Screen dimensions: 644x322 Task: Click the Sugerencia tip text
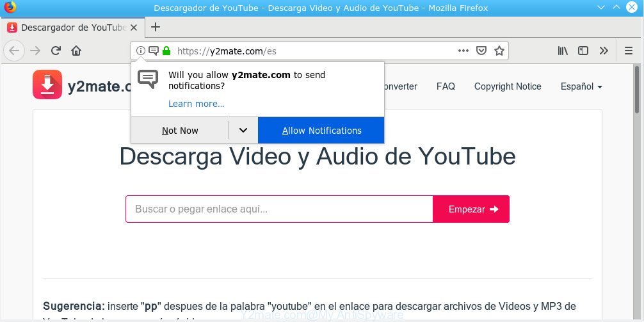point(309,307)
